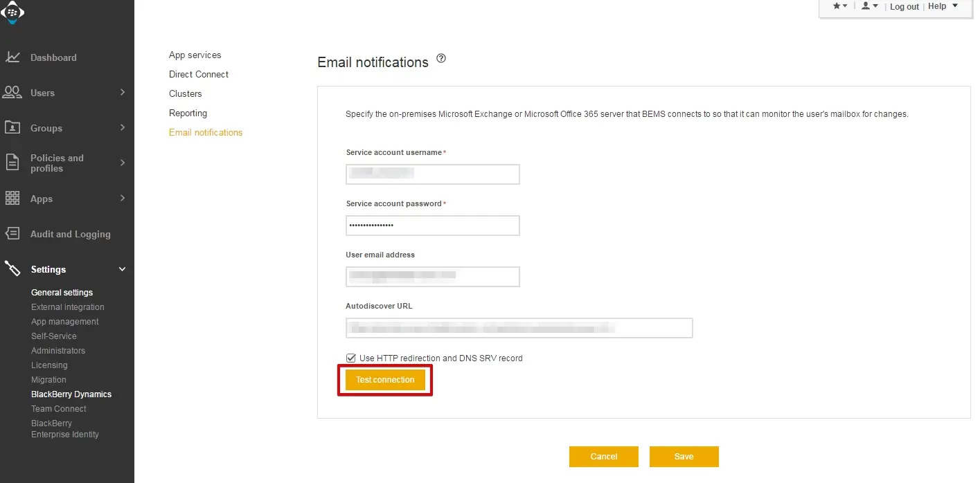Open Audit and Logging using its icon
Screen dimensions: 980x483
[12, 233]
